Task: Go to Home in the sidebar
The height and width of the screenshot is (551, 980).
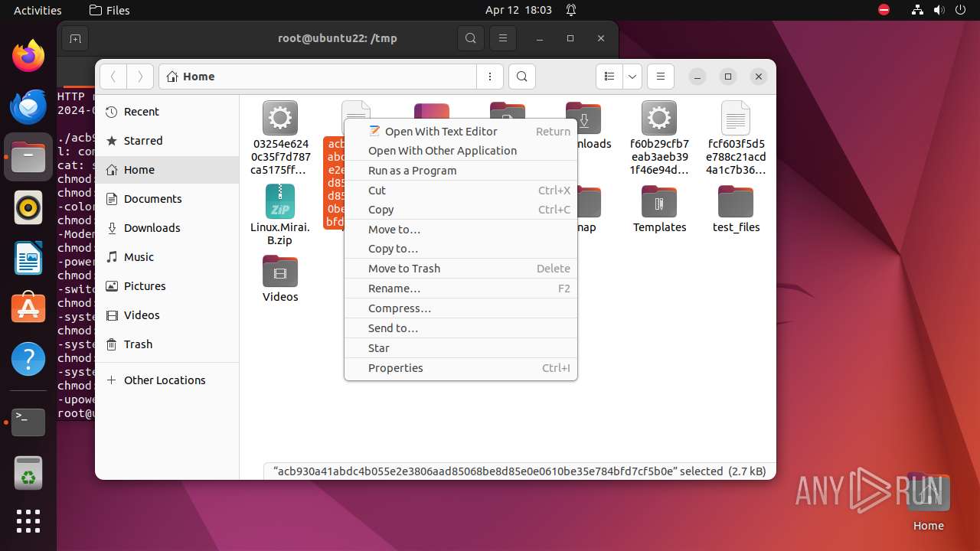Action: (167, 170)
